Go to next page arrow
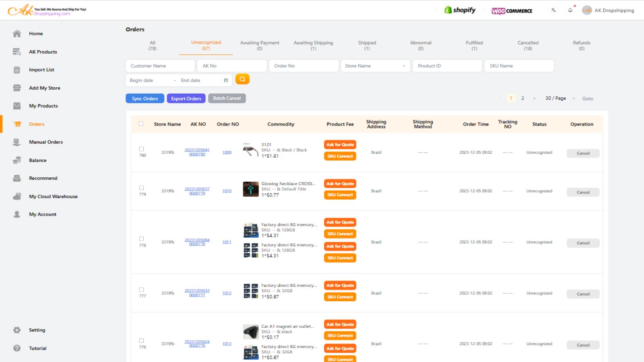The width and height of the screenshot is (644, 362). click(x=534, y=99)
